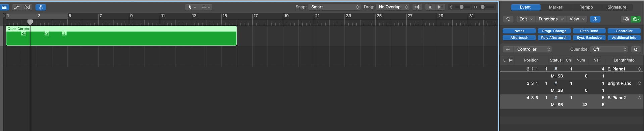Switch to the Marker tab
The image size is (644, 131).
[556, 7]
